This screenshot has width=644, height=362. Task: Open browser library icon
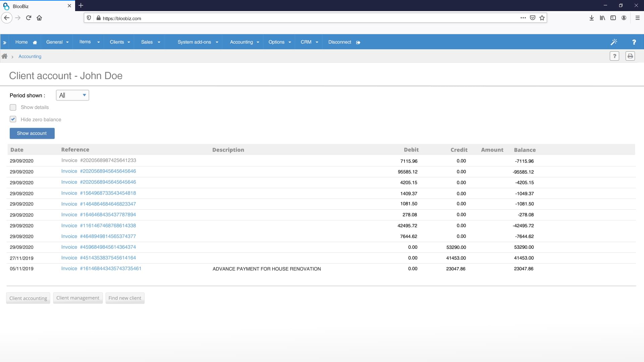click(x=602, y=18)
